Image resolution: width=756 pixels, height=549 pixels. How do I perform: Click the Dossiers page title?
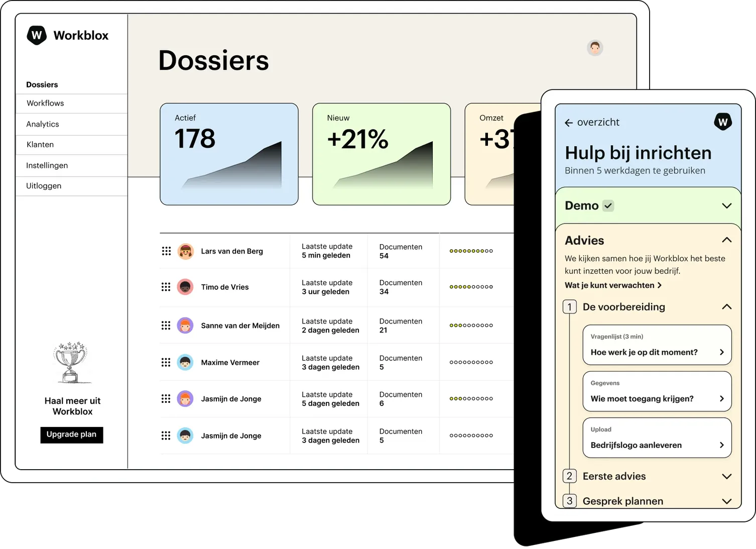(214, 60)
